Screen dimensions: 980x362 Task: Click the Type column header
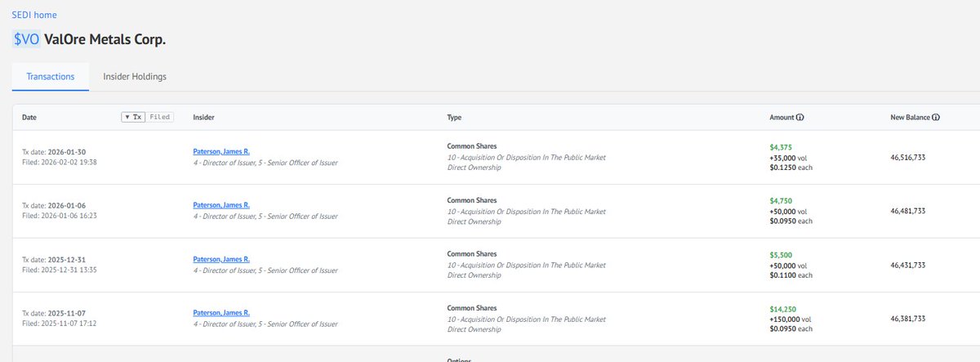pyautogui.click(x=455, y=118)
